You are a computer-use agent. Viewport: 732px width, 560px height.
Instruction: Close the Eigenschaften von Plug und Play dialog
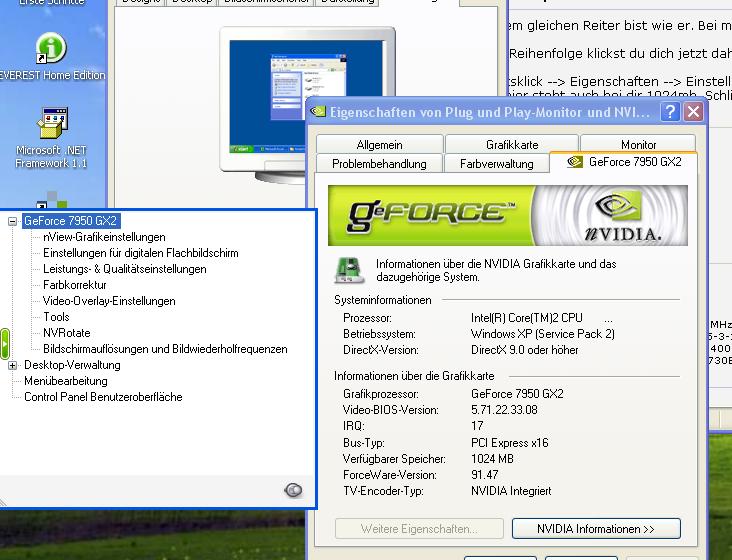pos(693,112)
